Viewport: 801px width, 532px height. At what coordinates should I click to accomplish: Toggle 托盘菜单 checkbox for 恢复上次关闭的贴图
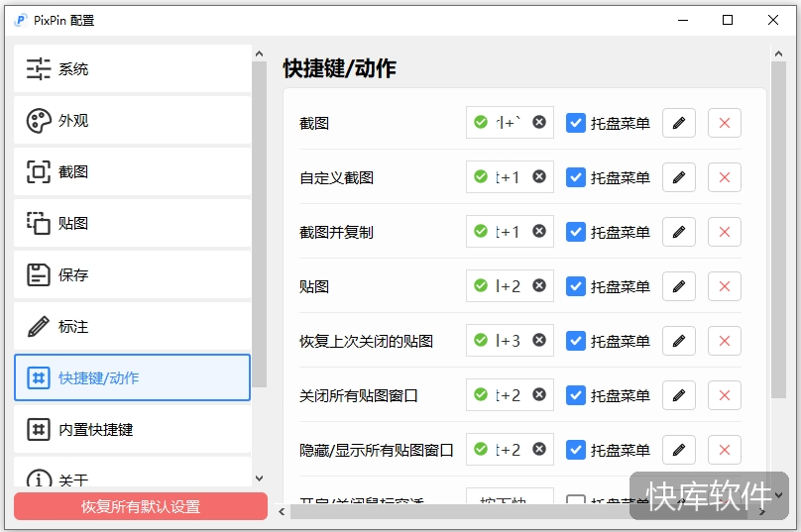(x=576, y=341)
